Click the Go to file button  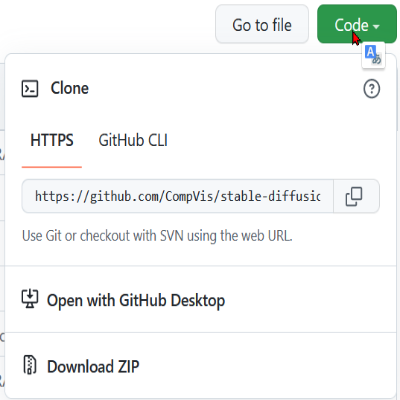click(262, 24)
